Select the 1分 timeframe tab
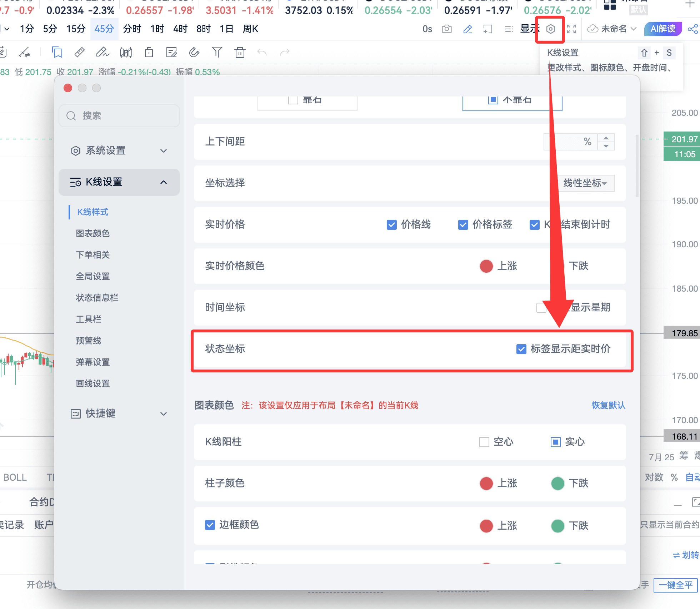 27,29
